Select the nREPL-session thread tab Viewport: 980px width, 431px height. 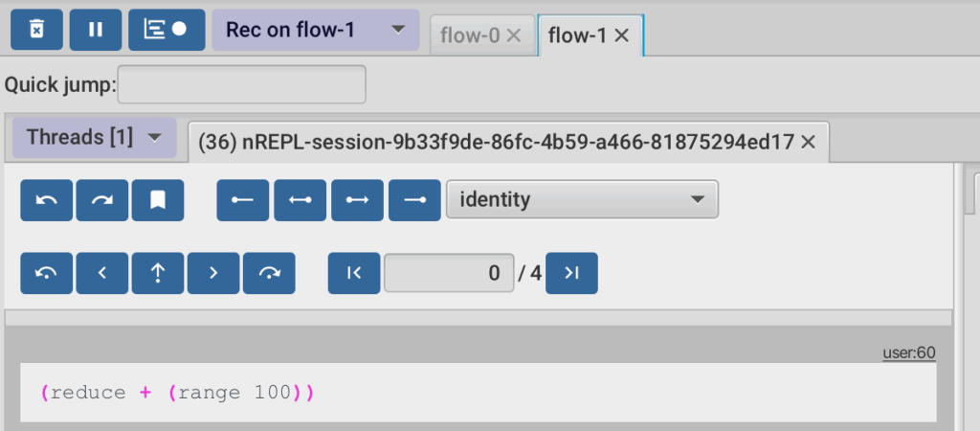click(497, 142)
